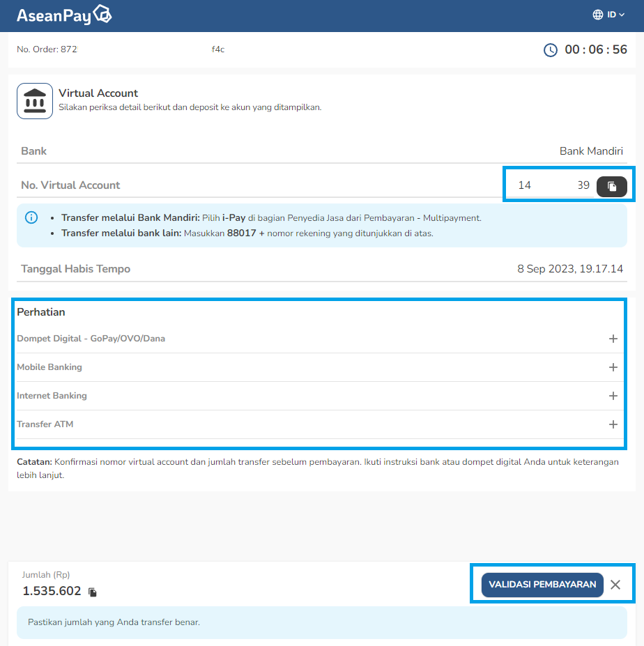644x646 pixels.
Task: Expand the Mobile Banking section
Action: 319,367
